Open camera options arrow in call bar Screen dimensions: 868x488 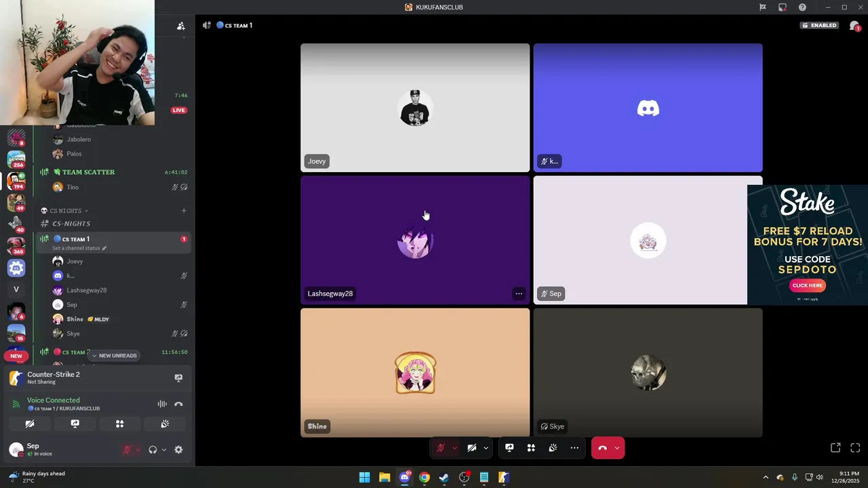[486, 448]
